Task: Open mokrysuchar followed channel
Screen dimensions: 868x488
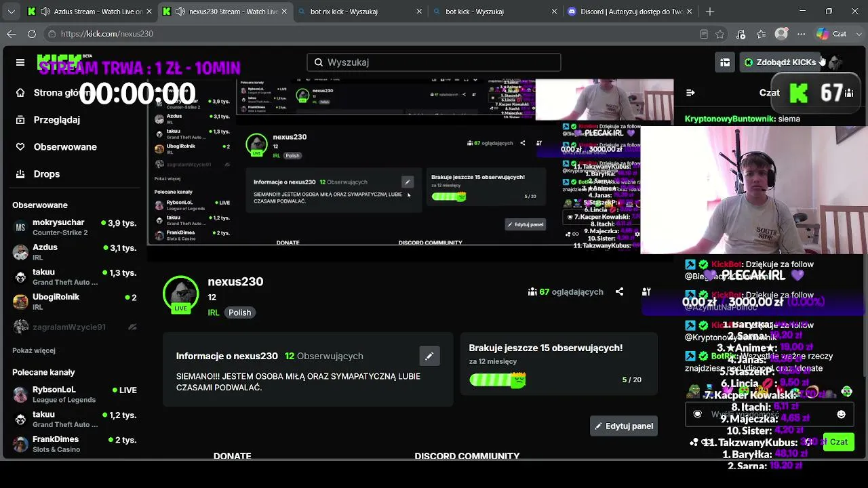Action: 75,227
